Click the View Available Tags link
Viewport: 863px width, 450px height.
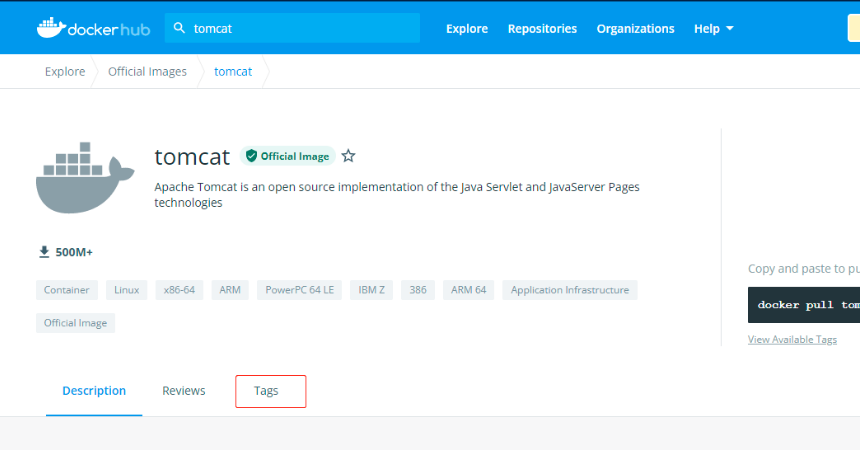pyautogui.click(x=792, y=340)
